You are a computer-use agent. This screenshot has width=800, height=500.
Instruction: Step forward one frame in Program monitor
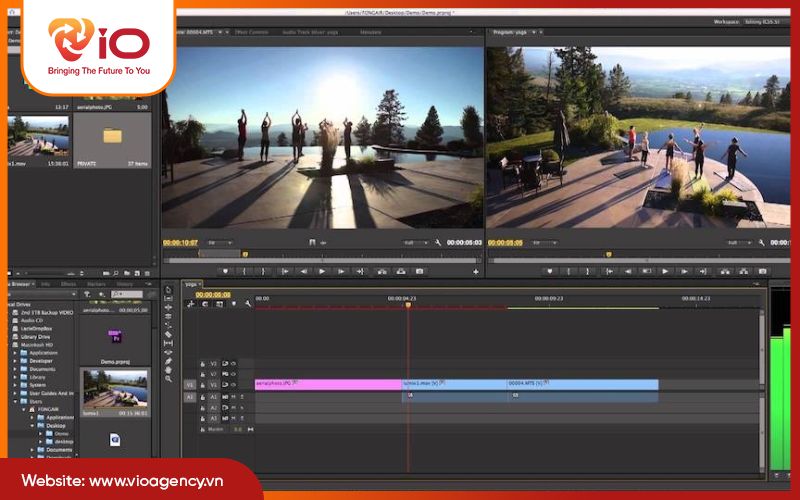pyautogui.click(x=684, y=271)
